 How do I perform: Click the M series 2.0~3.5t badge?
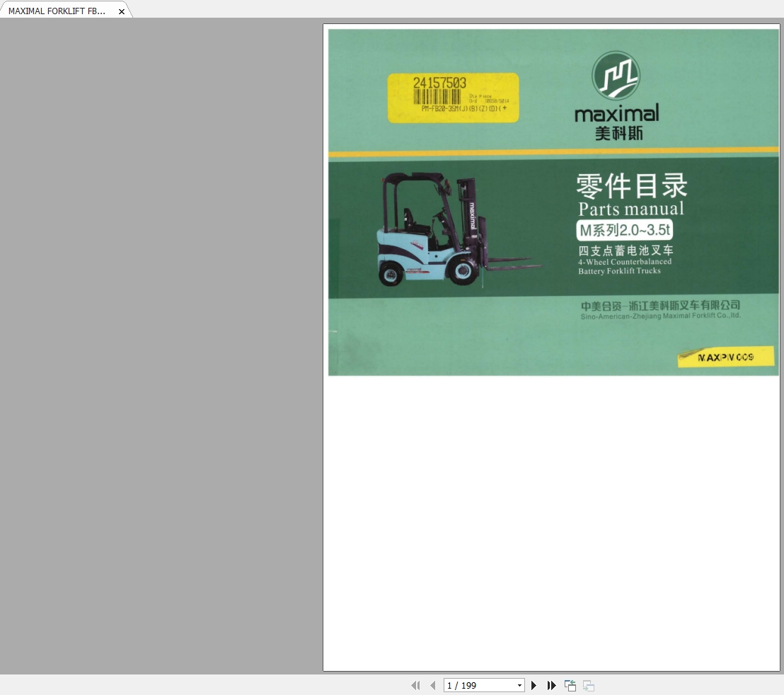(x=623, y=229)
